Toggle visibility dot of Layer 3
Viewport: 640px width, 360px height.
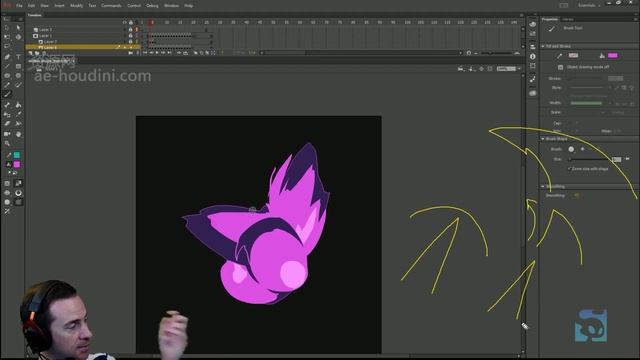pyautogui.click(x=124, y=30)
